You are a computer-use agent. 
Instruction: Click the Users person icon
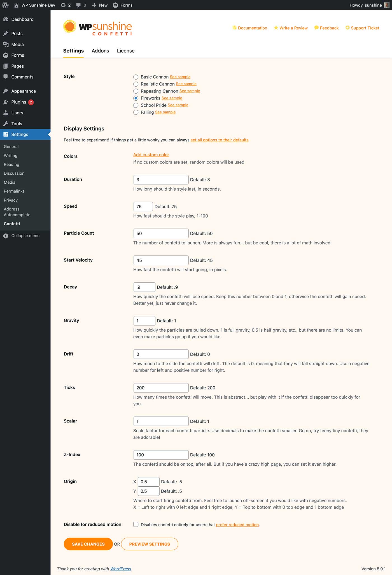(x=6, y=113)
